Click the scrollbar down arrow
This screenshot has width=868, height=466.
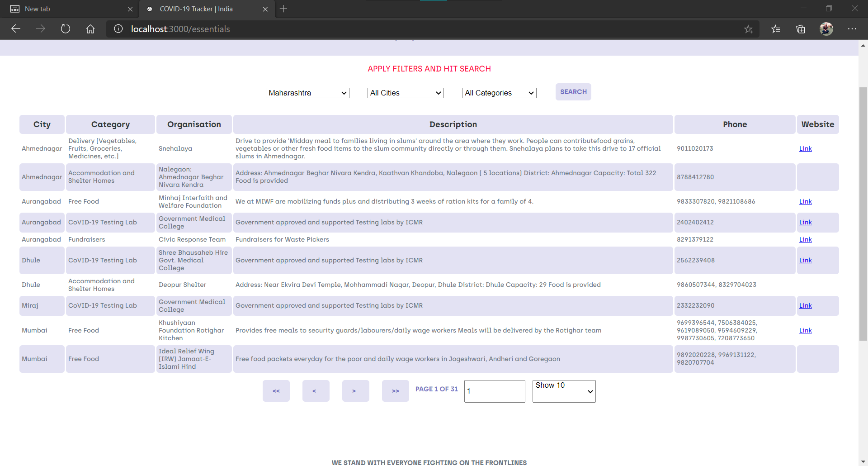pyautogui.click(x=863, y=461)
